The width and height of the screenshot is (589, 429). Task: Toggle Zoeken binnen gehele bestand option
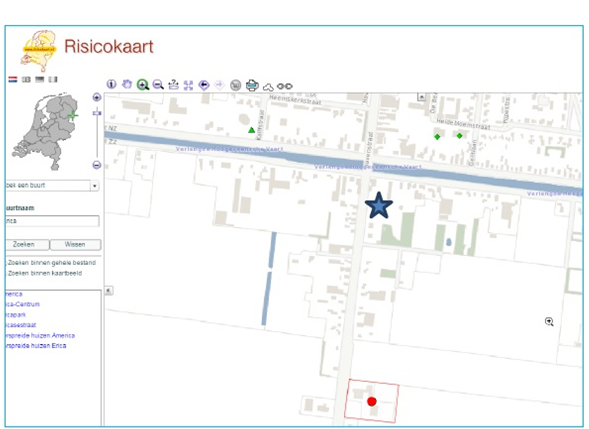[51, 263]
